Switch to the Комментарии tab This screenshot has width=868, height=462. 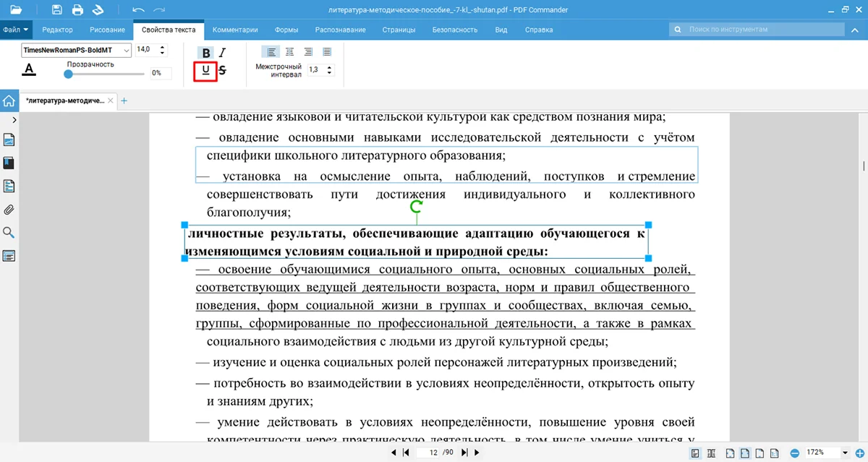point(236,30)
